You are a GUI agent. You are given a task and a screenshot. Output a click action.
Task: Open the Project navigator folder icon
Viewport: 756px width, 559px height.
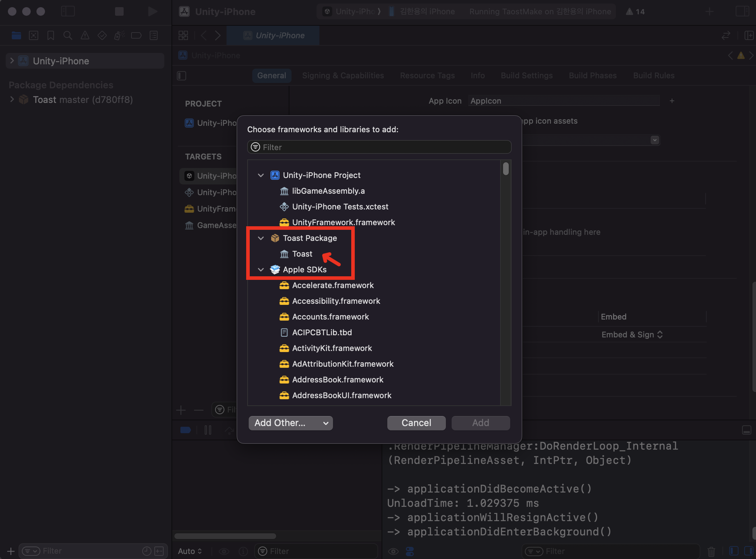tap(16, 35)
